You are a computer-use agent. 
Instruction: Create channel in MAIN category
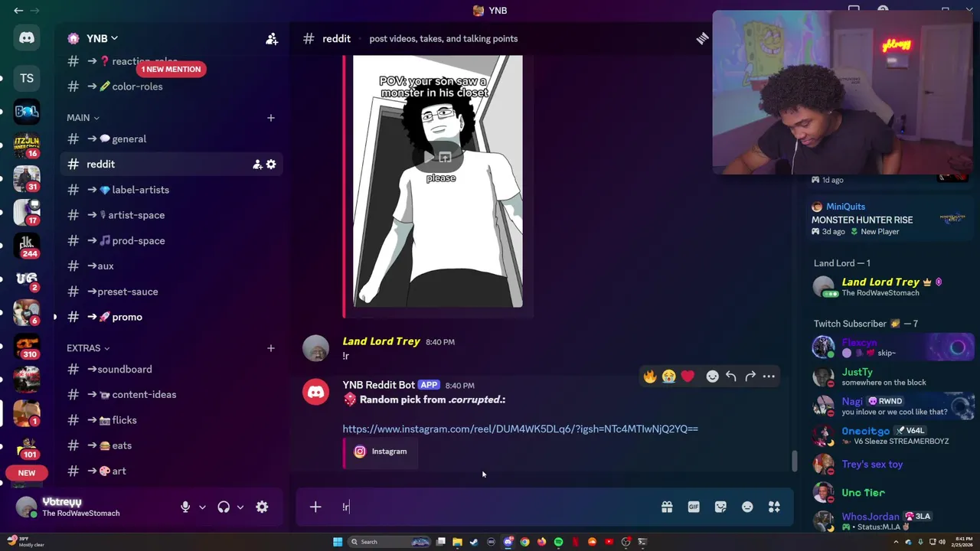tap(270, 118)
